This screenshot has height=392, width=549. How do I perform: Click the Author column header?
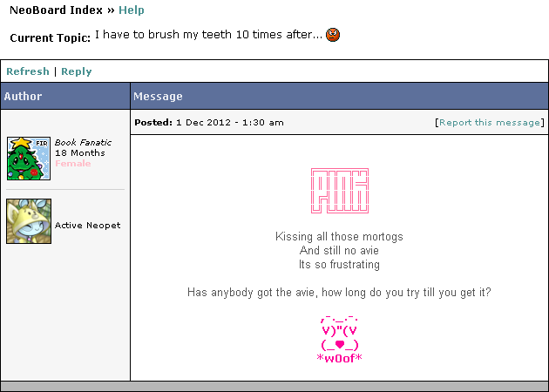[23, 97]
